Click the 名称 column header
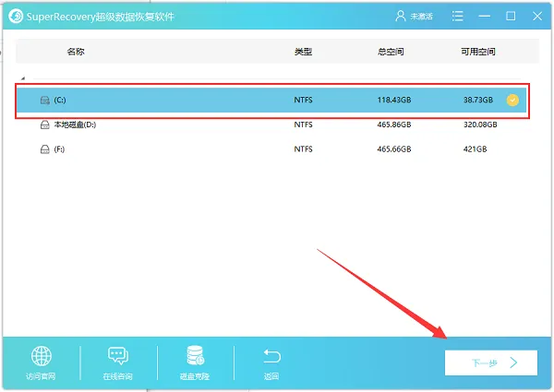554x392 pixels. coord(76,52)
